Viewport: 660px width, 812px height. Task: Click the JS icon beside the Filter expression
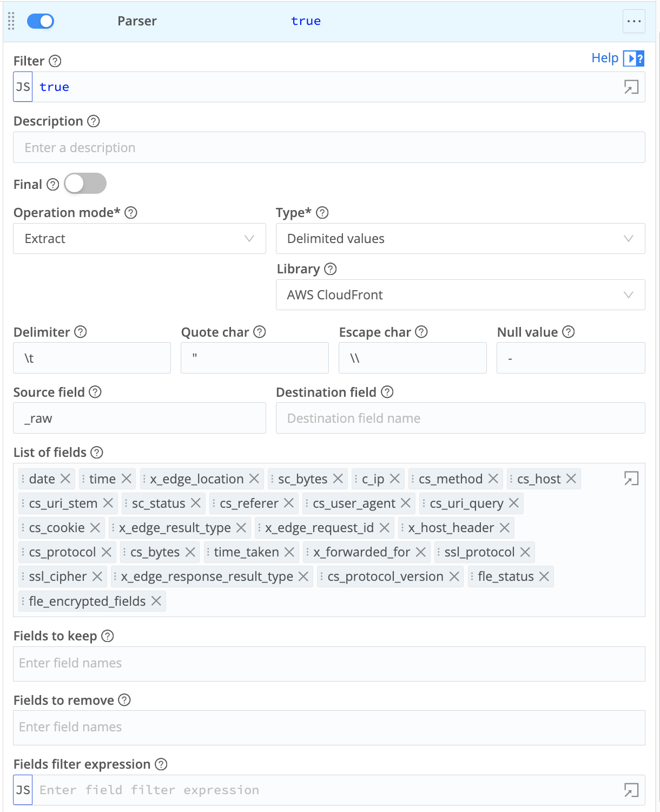point(22,87)
